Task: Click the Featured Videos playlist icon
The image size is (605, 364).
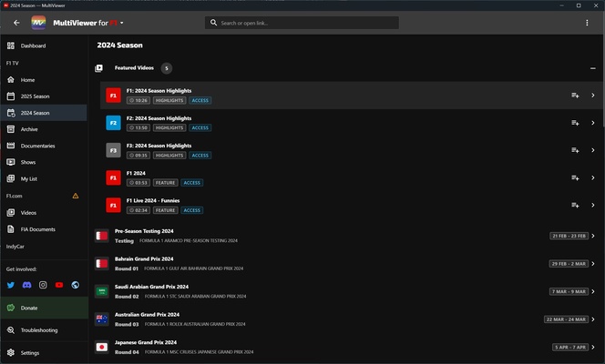Action: (99, 68)
